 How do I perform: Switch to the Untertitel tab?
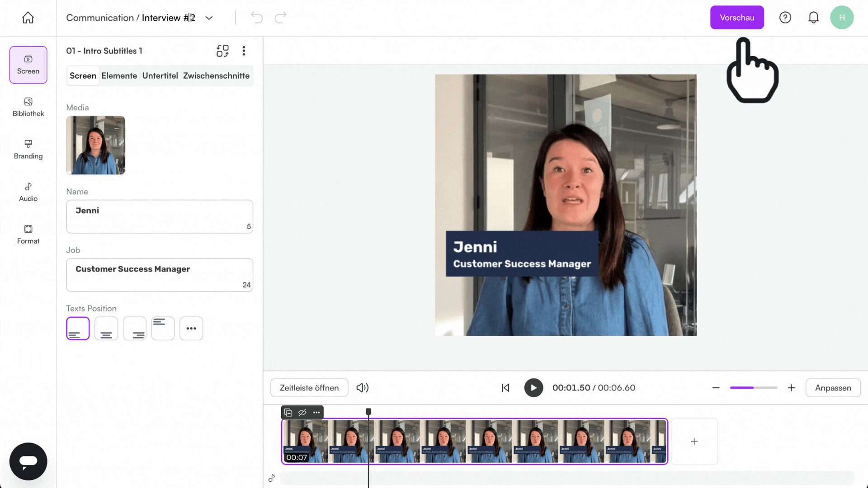click(x=160, y=75)
